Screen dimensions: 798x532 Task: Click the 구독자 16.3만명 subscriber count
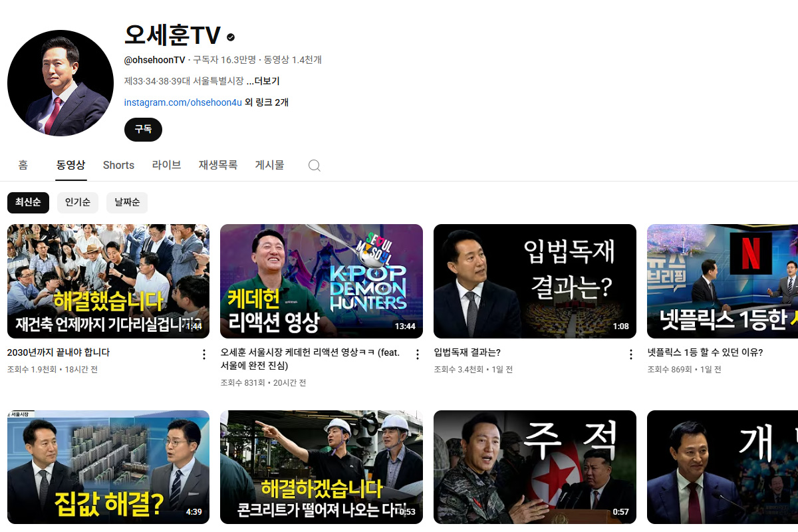coord(224,60)
